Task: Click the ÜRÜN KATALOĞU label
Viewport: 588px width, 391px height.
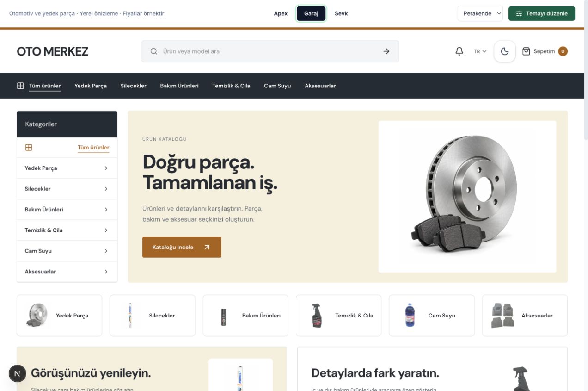Action: [x=165, y=139]
